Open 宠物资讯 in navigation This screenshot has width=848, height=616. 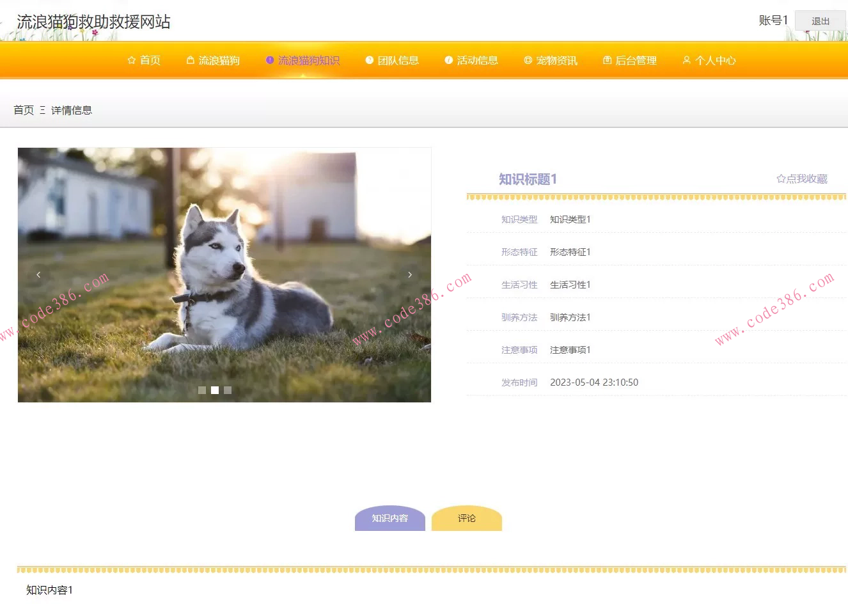[x=551, y=60]
